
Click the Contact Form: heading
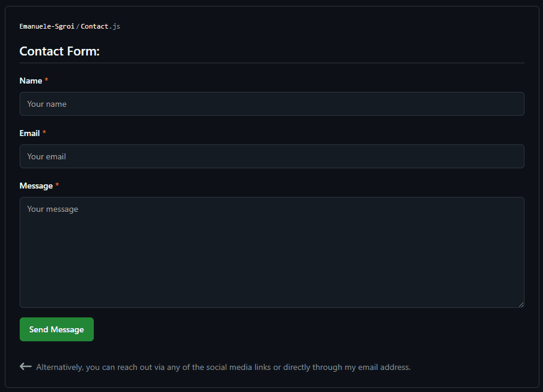coord(59,51)
